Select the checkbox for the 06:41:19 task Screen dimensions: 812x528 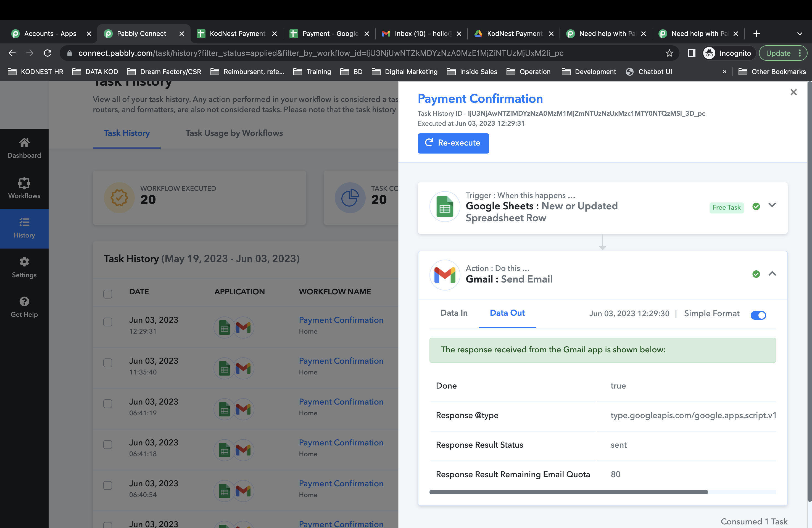coord(107,404)
